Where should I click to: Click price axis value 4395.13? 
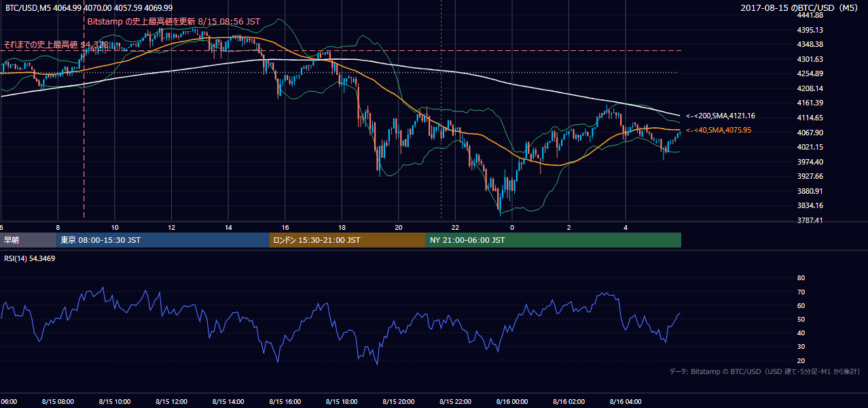click(x=810, y=30)
